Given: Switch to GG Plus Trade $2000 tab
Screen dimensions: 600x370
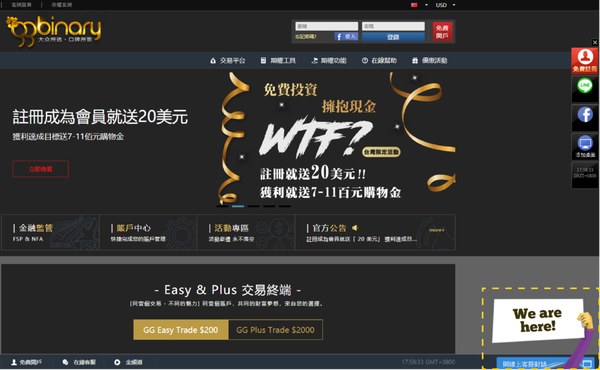Looking at the screenshot, I should [276, 330].
